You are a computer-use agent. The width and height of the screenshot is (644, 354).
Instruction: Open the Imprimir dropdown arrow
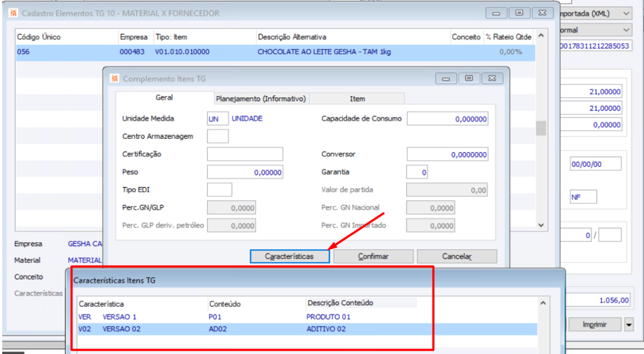(629, 325)
